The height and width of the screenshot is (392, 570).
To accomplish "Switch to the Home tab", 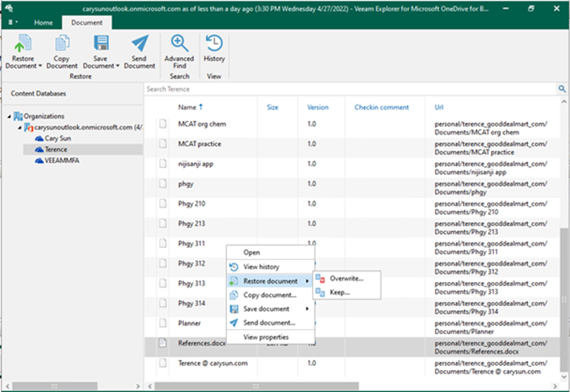I will click(x=43, y=22).
